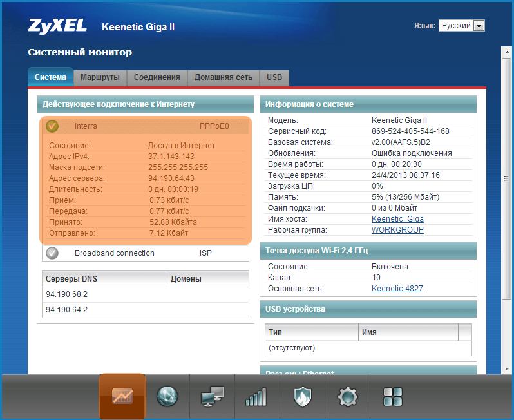The image size is (514, 420).
Task: Open the Keenetic-4827 network link
Action: 397,289
